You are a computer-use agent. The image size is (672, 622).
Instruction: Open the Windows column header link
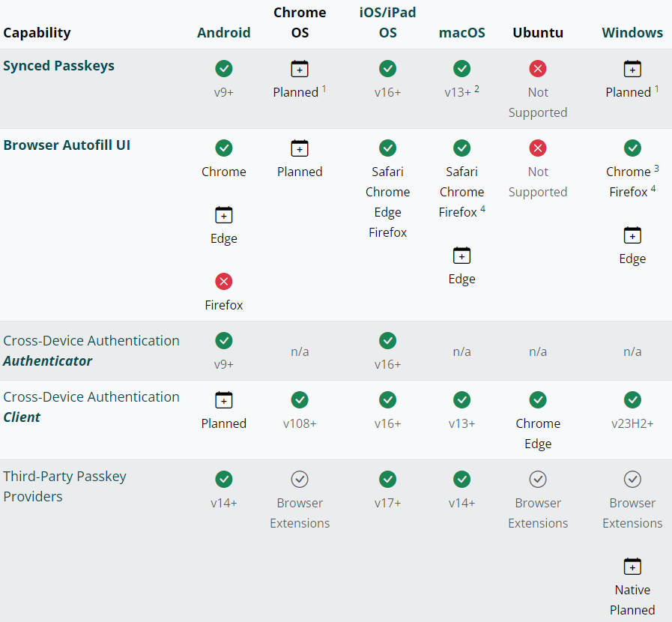(632, 32)
